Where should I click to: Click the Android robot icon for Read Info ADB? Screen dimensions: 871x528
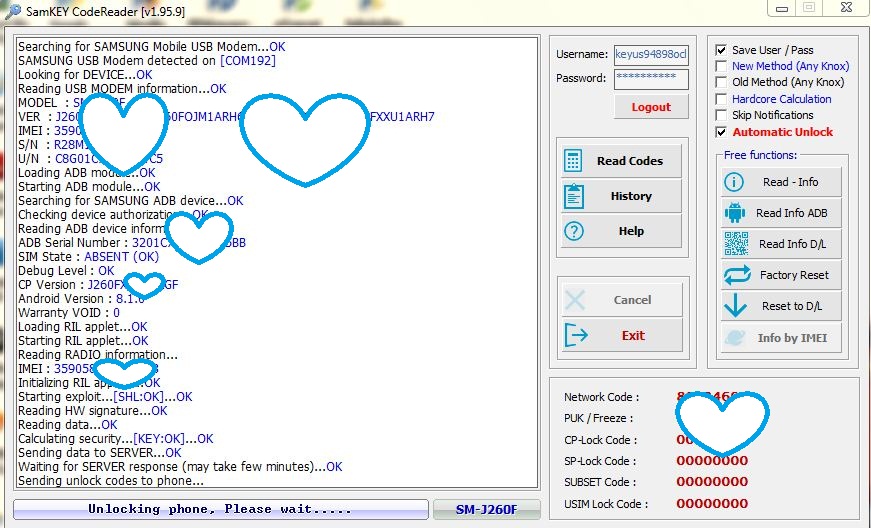click(735, 213)
